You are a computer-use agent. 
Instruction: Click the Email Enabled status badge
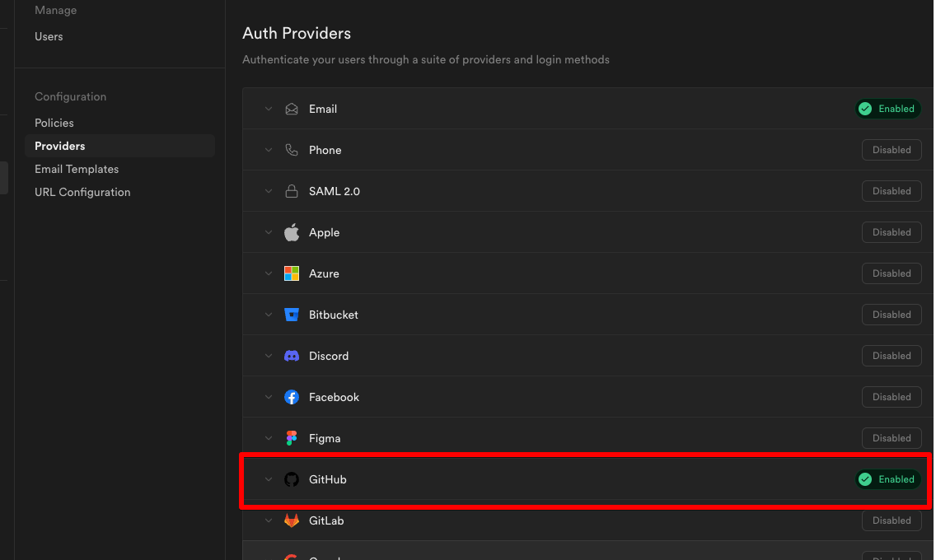pyautogui.click(x=888, y=109)
